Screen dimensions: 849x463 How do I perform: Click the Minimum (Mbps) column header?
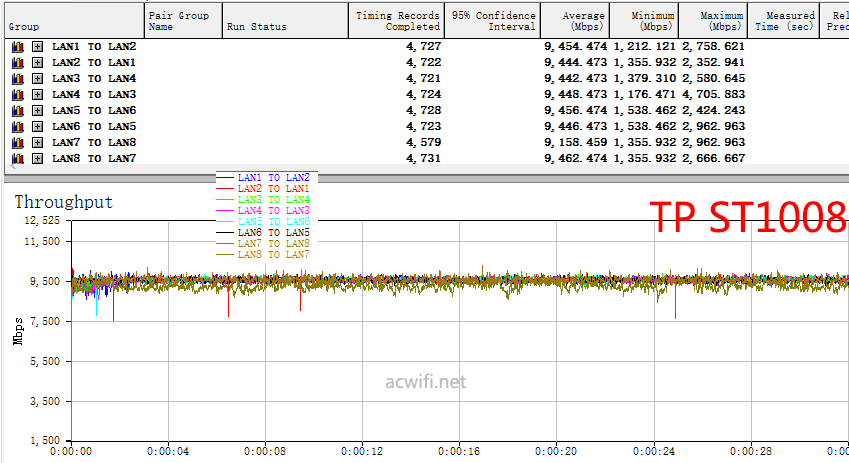point(644,21)
